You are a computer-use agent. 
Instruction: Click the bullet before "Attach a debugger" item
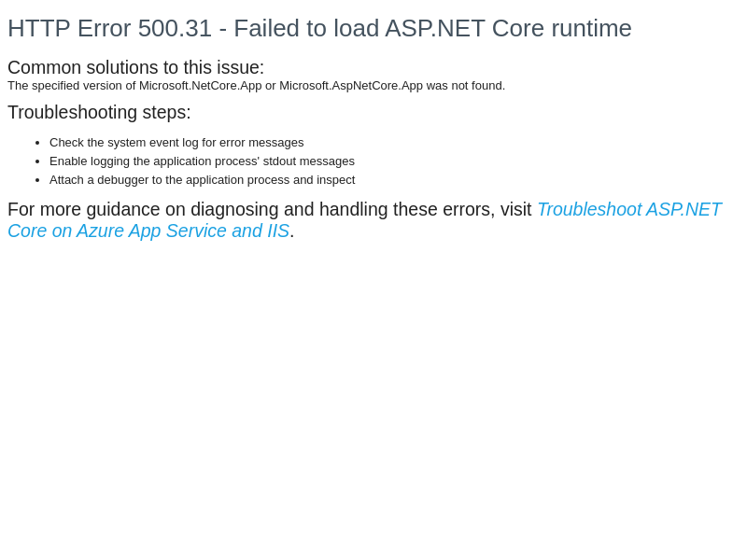[x=37, y=180]
